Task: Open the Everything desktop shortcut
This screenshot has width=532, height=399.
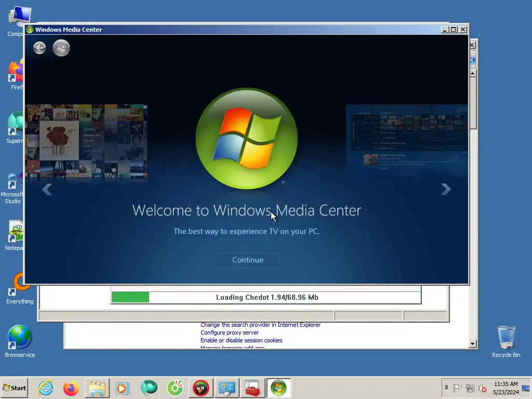Action: (x=20, y=288)
